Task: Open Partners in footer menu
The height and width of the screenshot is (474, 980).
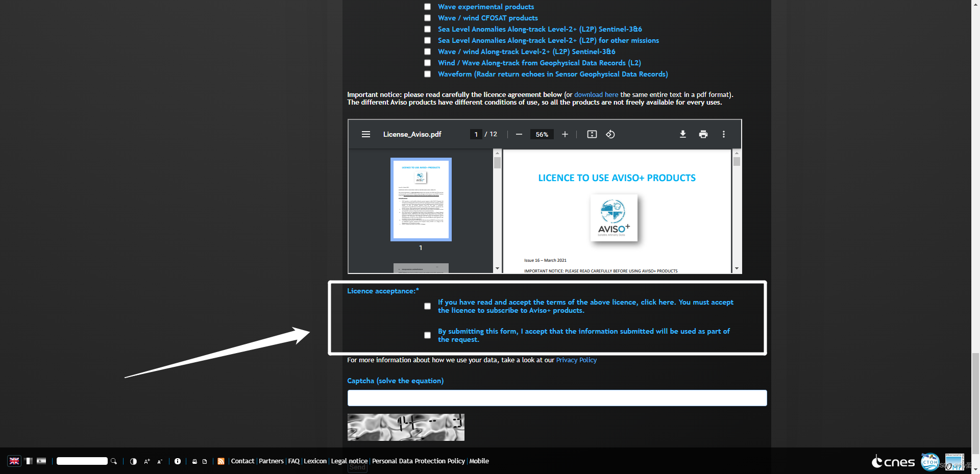Action: click(271, 461)
